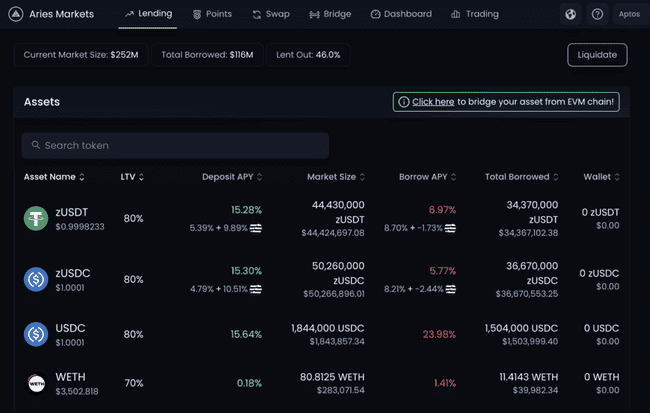Click the native USDC token icon
Image resolution: width=650 pixels, height=413 pixels.
click(37, 334)
